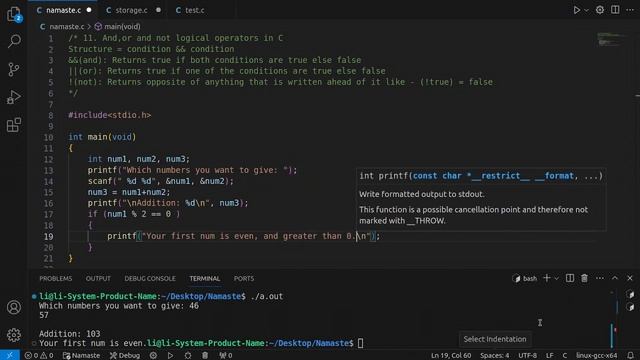Open the OUTPUT panel tab

coord(98,278)
